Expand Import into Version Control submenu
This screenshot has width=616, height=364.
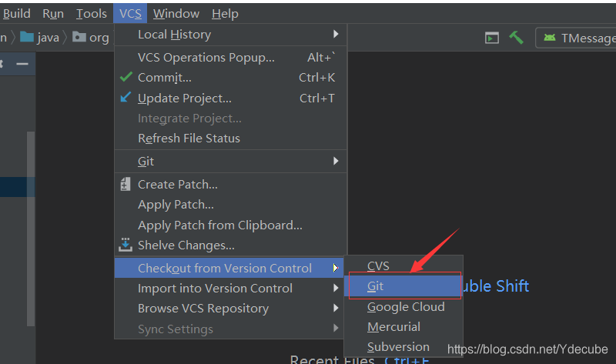pyautogui.click(x=336, y=288)
